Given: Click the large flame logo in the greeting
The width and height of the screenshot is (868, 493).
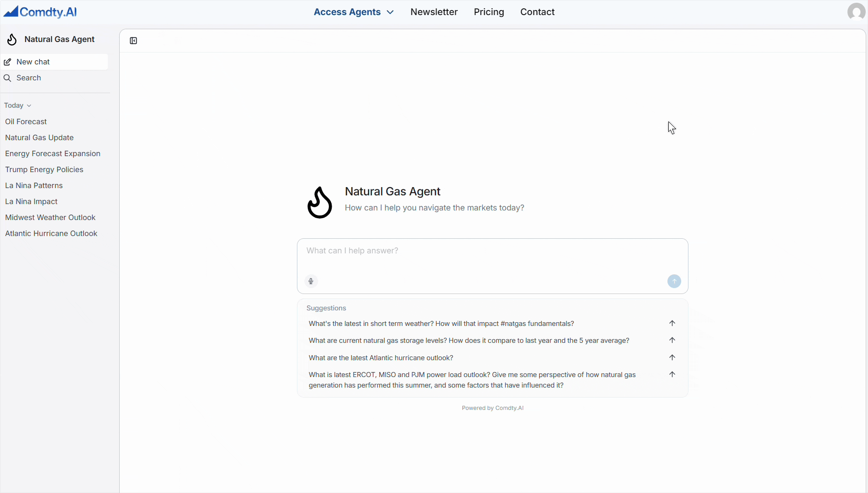Looking at the screenshot, I should click(320, 202).
